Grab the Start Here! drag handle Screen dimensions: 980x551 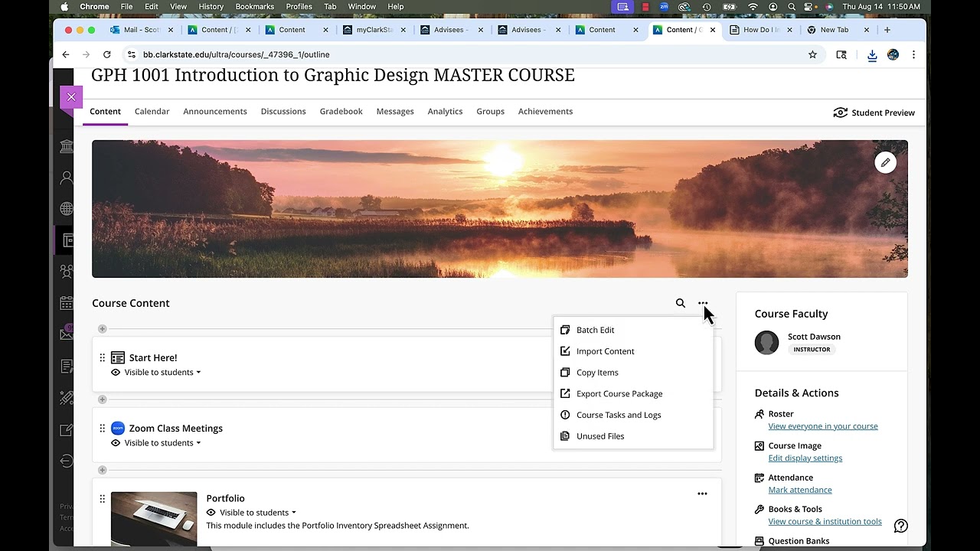point(102,357)
